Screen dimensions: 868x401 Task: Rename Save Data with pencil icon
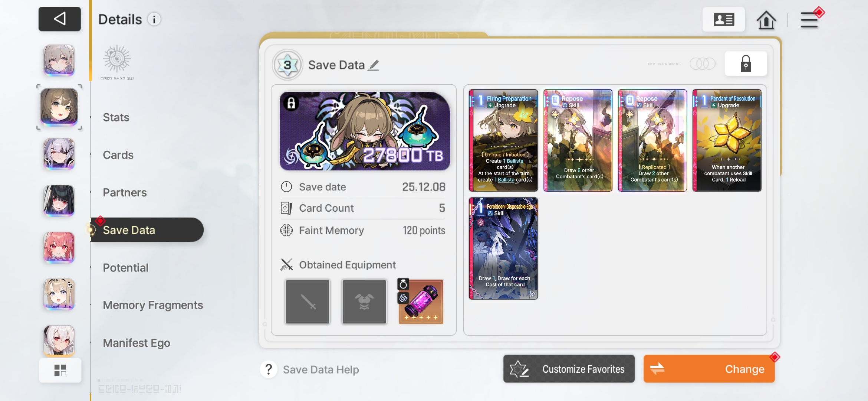point(374,65)
